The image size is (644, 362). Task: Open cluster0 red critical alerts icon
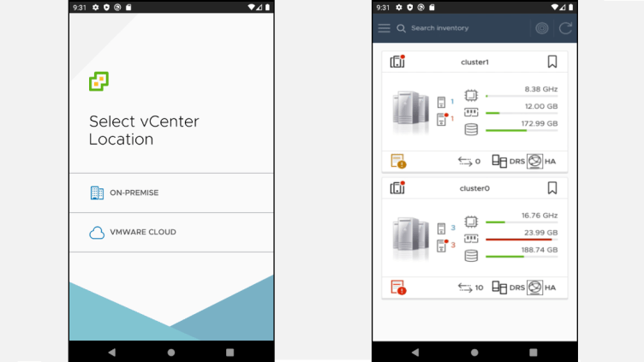click(x=398, y=288)
